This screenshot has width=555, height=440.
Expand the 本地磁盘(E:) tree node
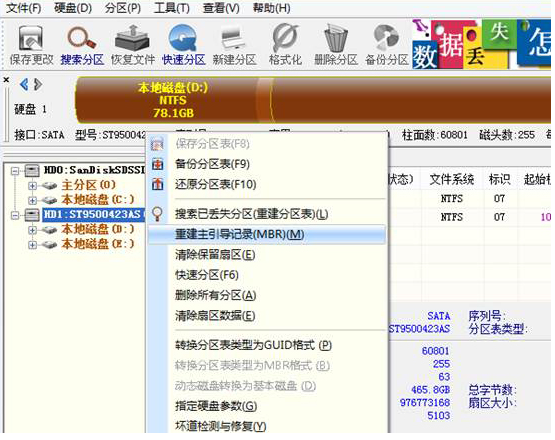[x=32, y=244]
